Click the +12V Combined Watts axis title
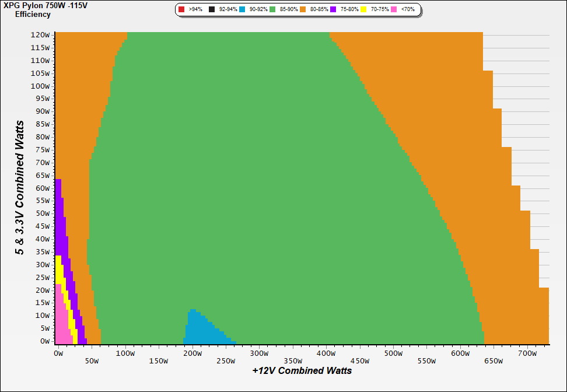 coord(302,370)
